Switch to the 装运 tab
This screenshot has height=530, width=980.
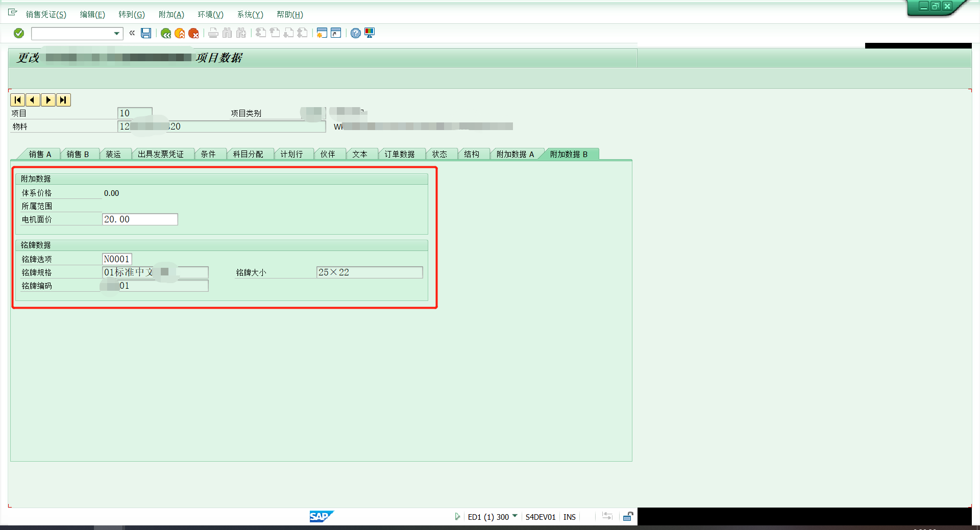click(x=113, y=154)
